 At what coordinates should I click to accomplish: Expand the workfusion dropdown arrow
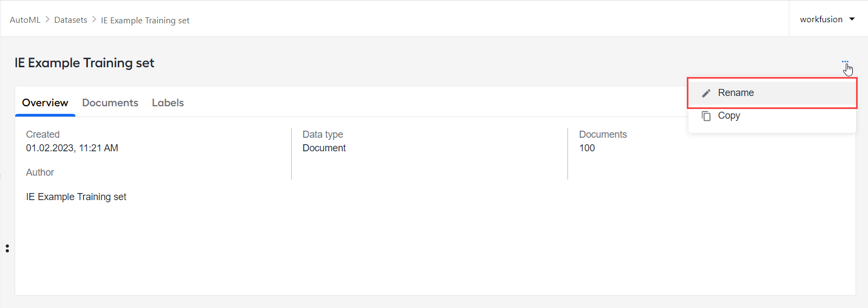pyautogui.click(x=852, y=19)
